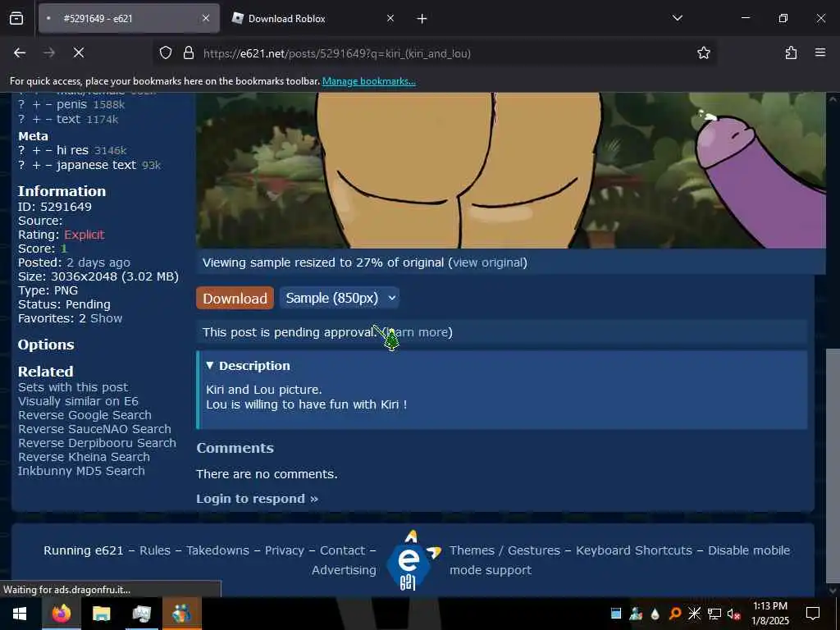Image resolution: width=840 pixels, height=630 pixels.
Task: Click the 'japanese text' tag link
Action: coord(97,165)
